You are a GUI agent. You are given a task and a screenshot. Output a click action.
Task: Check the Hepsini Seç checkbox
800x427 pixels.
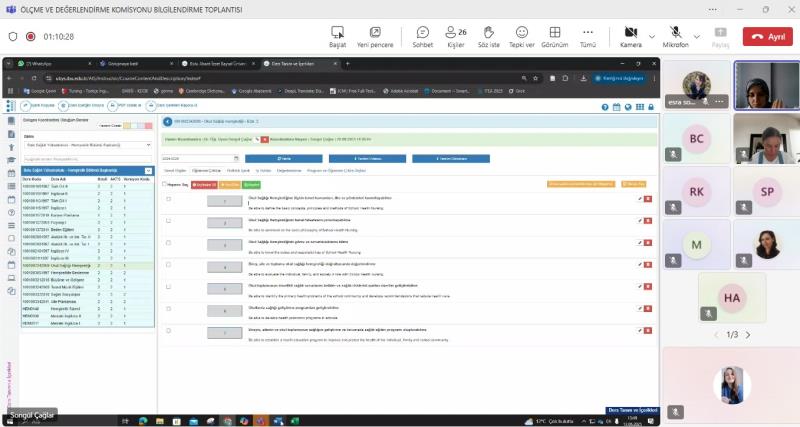click(166, 184)
